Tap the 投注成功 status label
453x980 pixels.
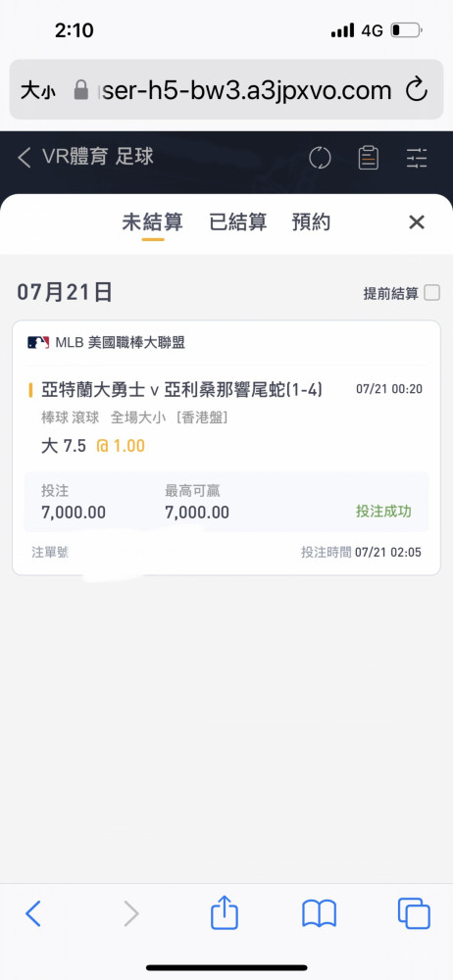coord(383,512)
